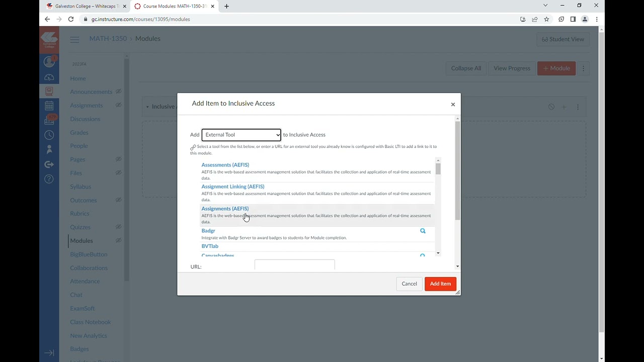This screenshot has width=644, height=362.
Task: Open Syllabus in course navigation
Action: click(80, 187)
